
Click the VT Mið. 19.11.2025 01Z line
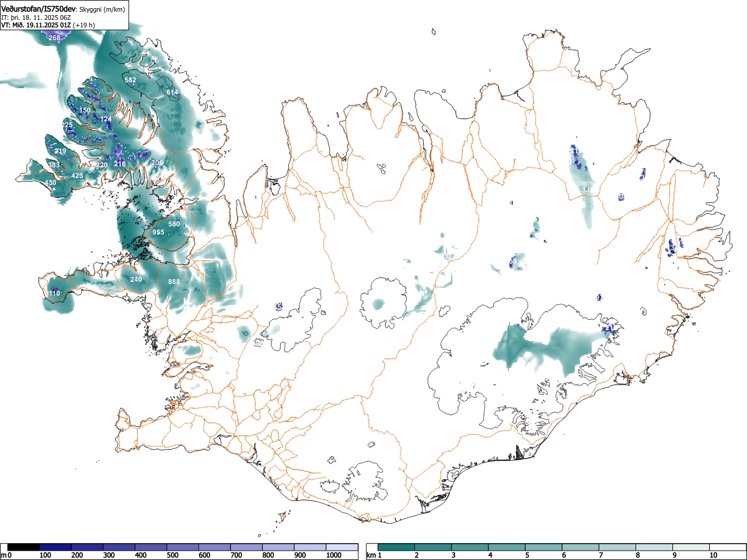(48, 25)
